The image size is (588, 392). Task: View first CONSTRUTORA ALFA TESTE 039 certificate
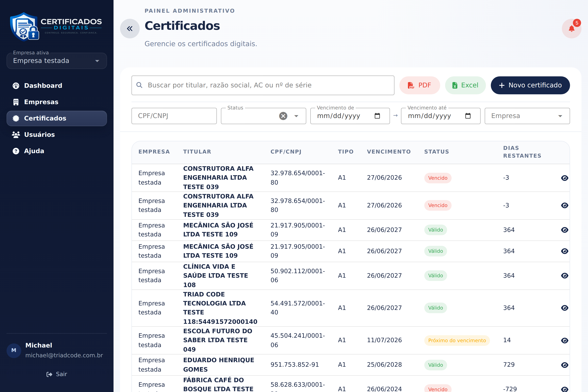tap(565, 178)
